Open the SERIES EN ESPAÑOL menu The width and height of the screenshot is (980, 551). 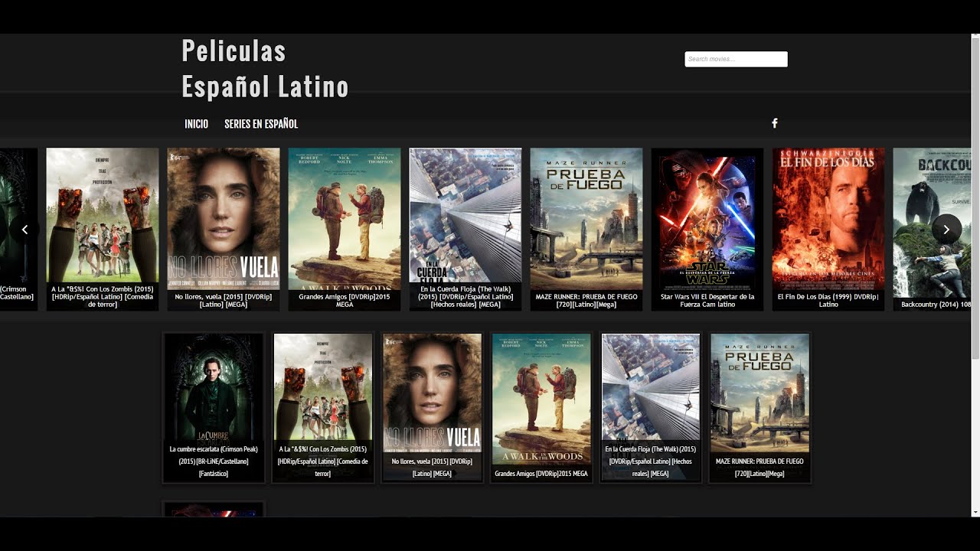click(x=261, y=124)
